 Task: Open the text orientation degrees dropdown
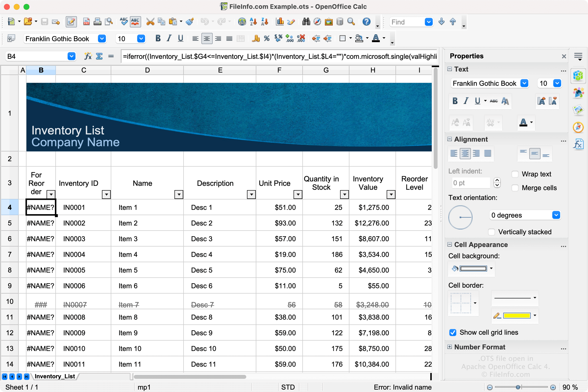point(556,215)
